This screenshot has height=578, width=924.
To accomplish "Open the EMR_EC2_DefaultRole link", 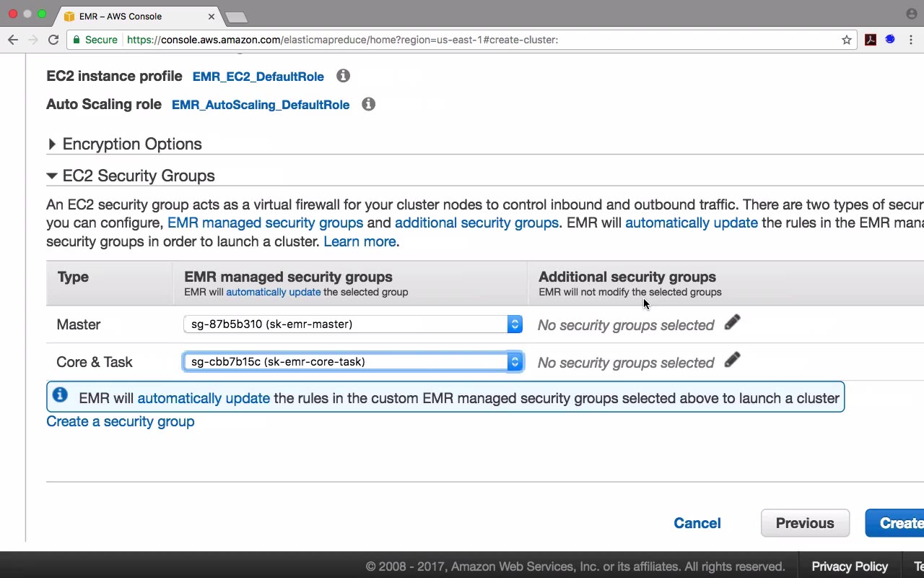I will pos(258,77).
